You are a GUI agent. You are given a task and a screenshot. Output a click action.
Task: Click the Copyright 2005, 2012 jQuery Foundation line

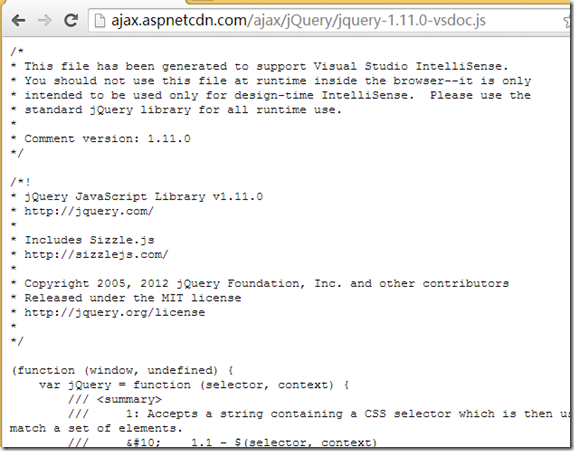(266, 283)
